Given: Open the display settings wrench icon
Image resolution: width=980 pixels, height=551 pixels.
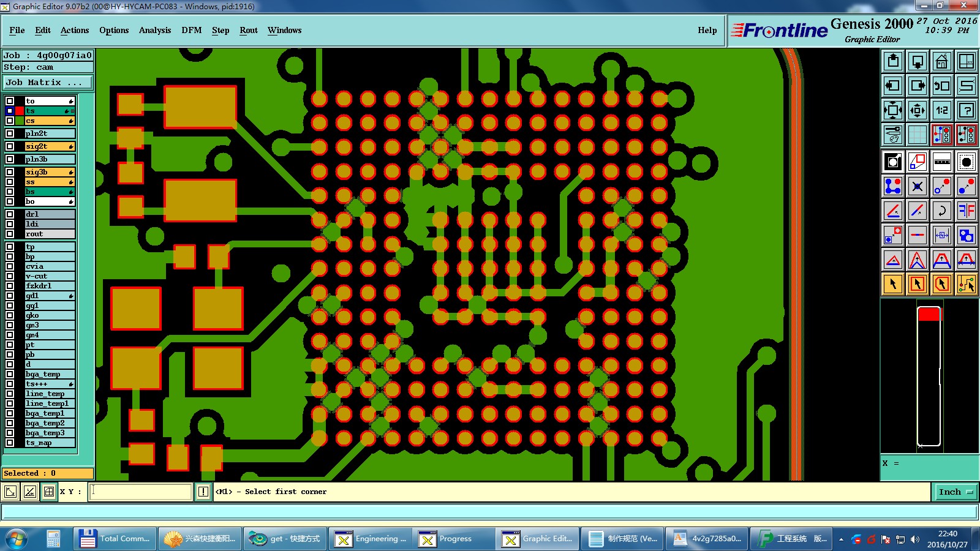Looking at the screenshot, I should pyautogui.click(x=893, y=135).
